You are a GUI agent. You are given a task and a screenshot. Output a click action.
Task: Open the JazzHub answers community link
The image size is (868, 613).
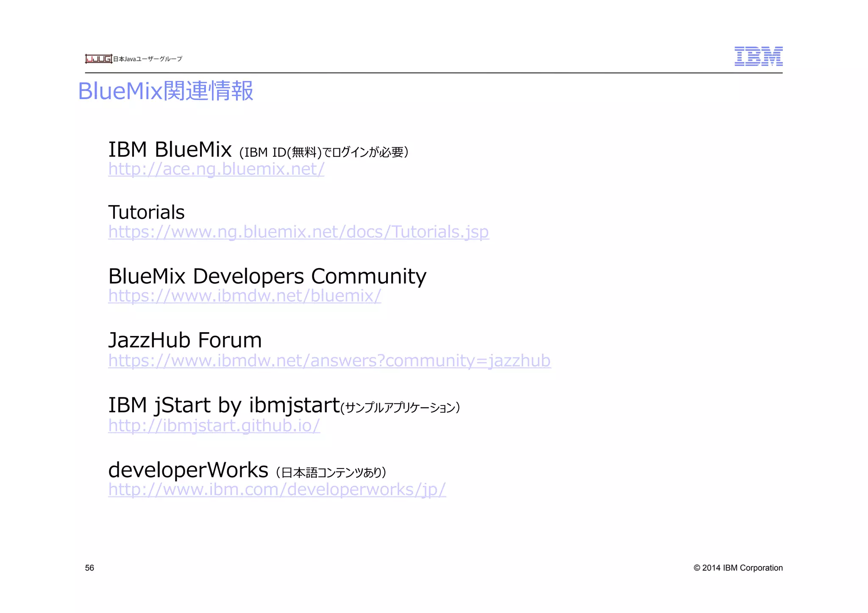(x=329, y=361)
